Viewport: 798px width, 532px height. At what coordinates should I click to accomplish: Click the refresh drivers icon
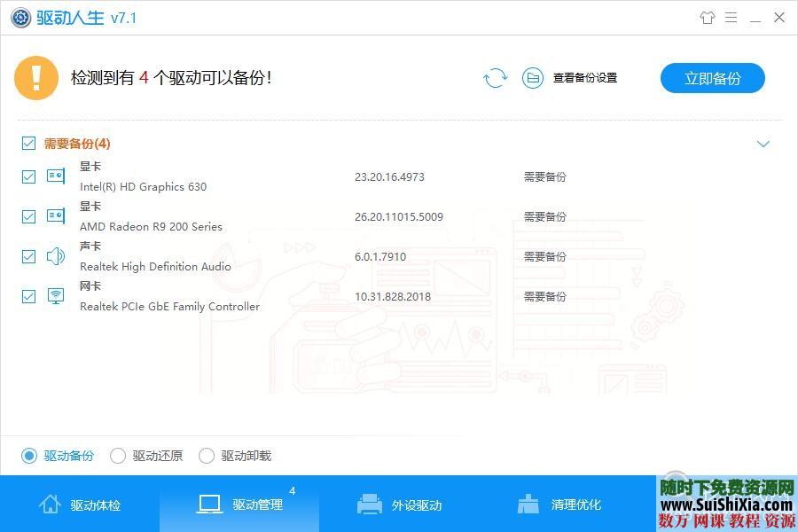[496, 78]
